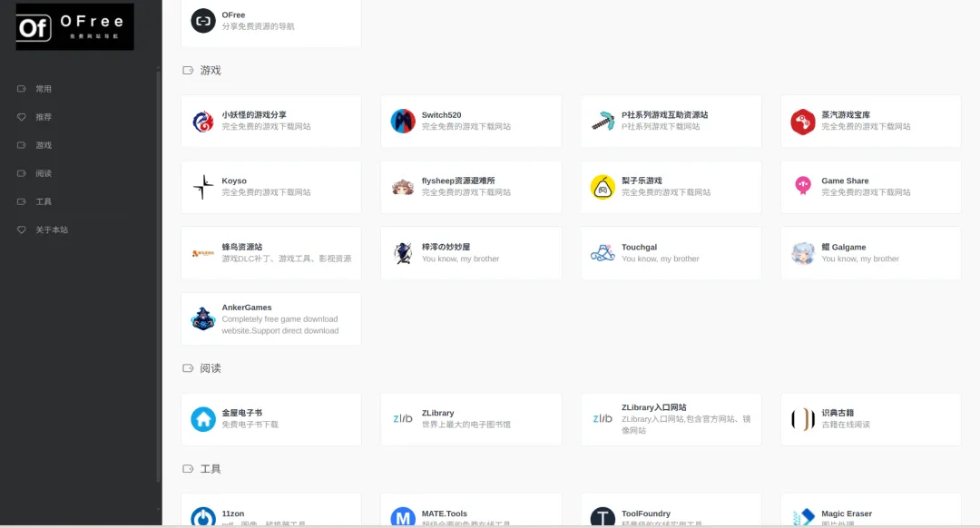Click the tag icon beside 阅读 heading
980x528 pixels.
pos(188,368)
